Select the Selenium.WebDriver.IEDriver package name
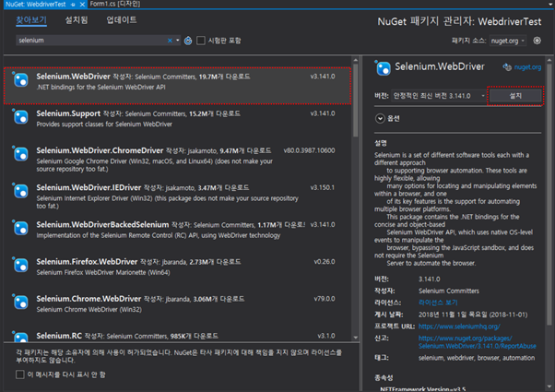Viewport: 555px width, 392px height. (89, 187)
